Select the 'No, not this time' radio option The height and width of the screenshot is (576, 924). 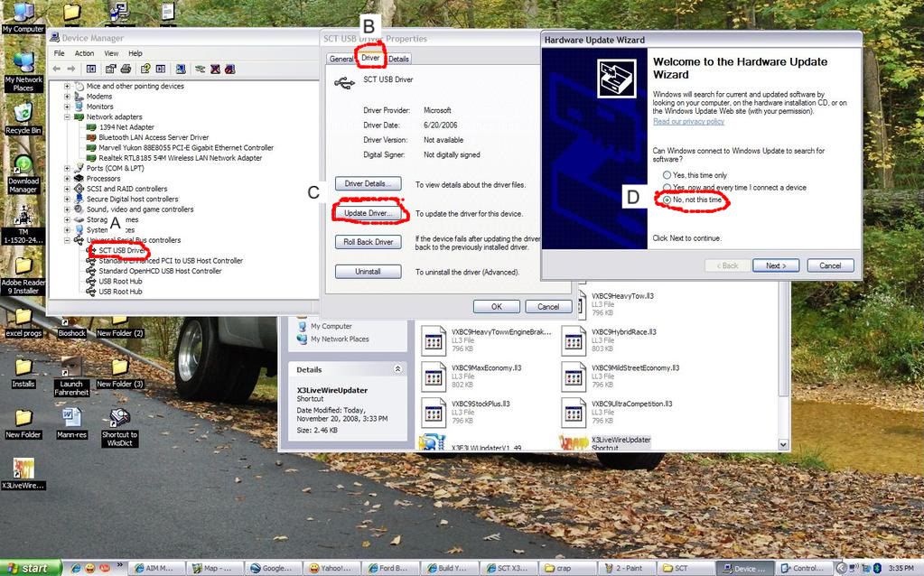(x=667, y=200)
